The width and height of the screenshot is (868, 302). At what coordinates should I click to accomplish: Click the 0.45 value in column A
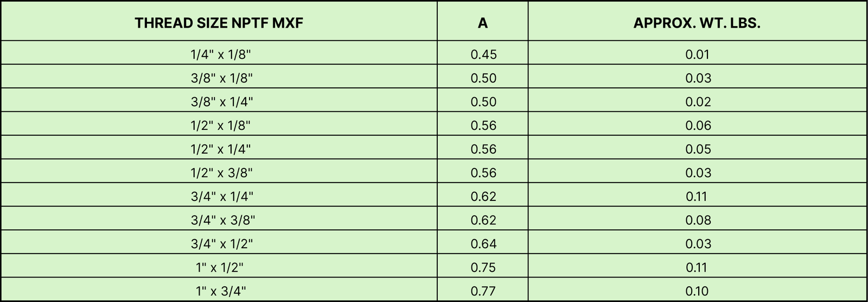click(483, 54)
